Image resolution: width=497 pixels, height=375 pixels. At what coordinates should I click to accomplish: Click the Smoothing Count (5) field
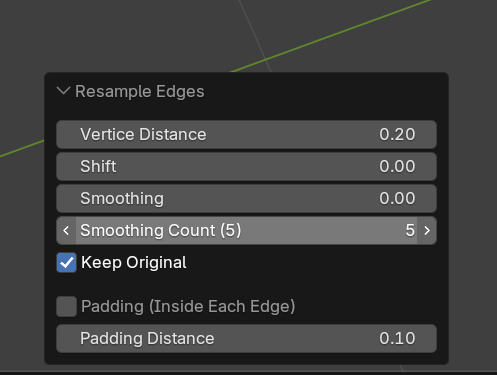[246, 231]
